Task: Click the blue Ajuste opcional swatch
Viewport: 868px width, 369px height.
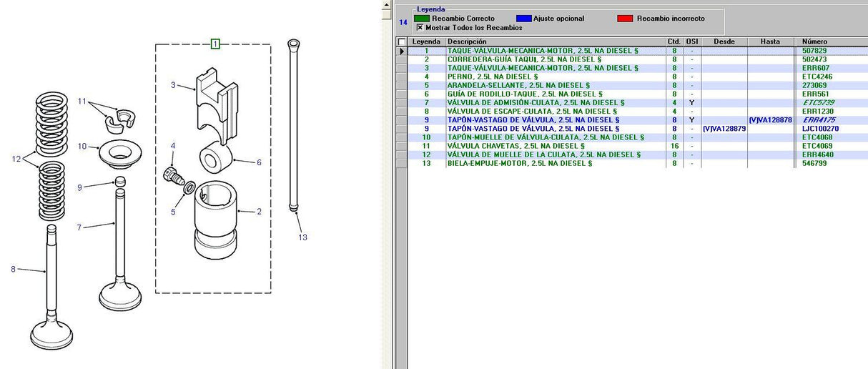Action: tap(524, 19)
